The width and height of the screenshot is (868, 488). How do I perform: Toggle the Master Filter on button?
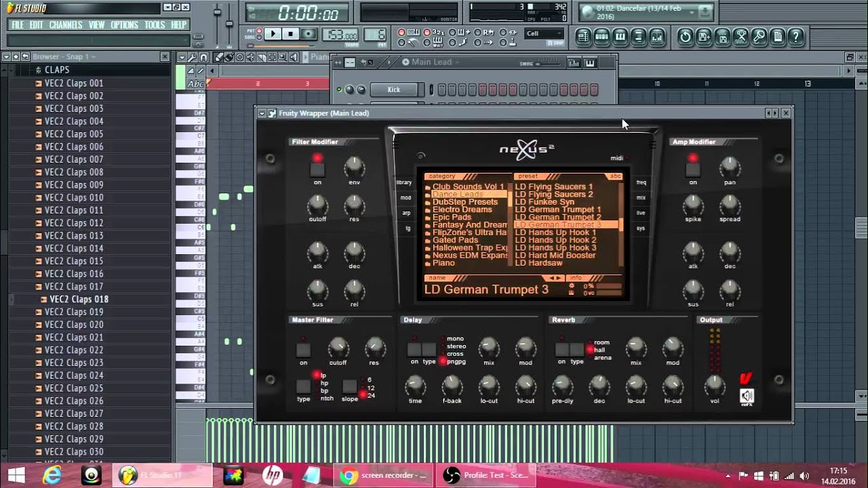coord(303,350)
